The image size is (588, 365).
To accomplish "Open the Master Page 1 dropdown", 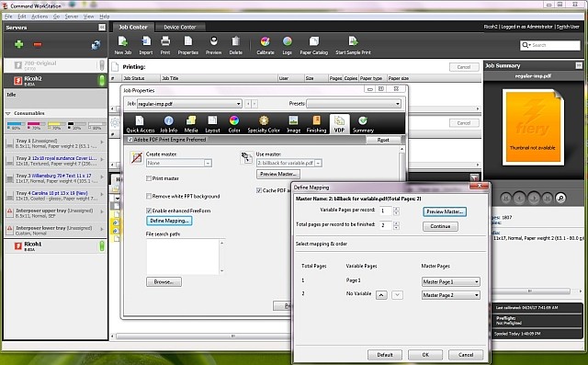I will [x=451, y=281].
